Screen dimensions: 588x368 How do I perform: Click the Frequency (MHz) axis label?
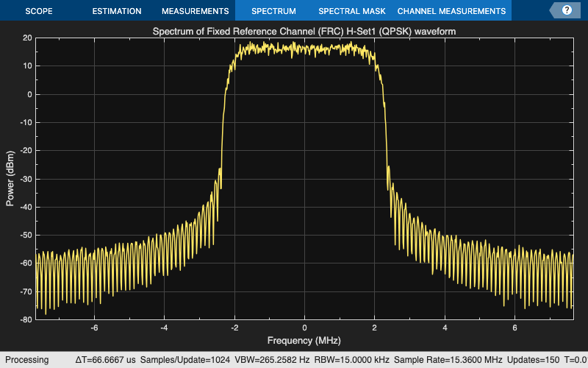[304, 341]
